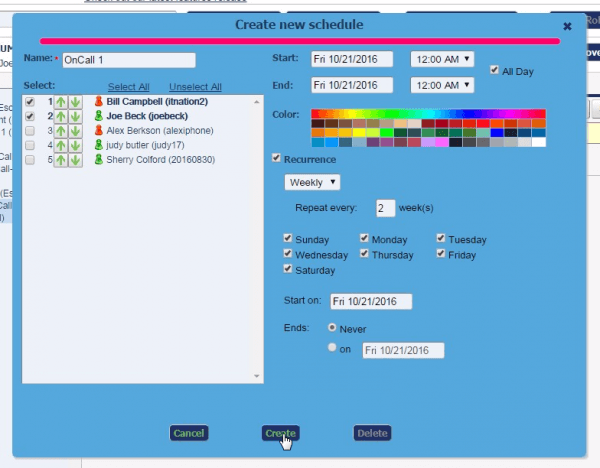Click the Repeat every weeks field
This screenshot has width=600, height=468.
click(385, 208)
